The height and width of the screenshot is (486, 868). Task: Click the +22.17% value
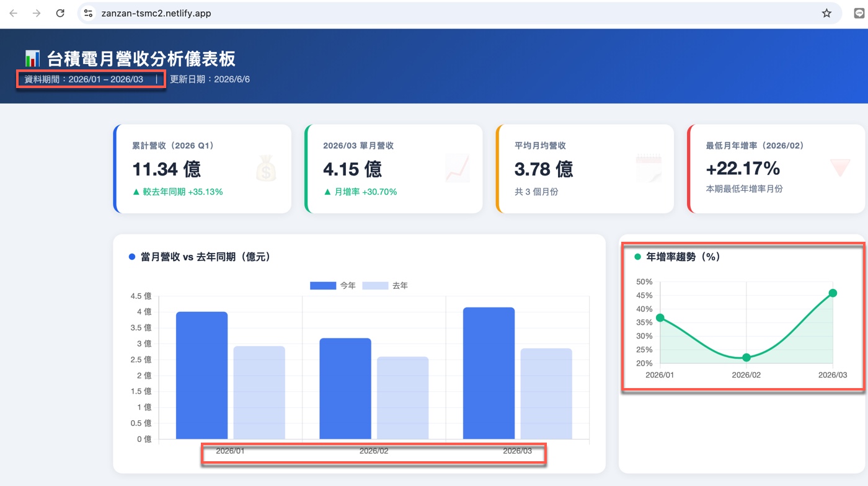(x=743, y=169)
